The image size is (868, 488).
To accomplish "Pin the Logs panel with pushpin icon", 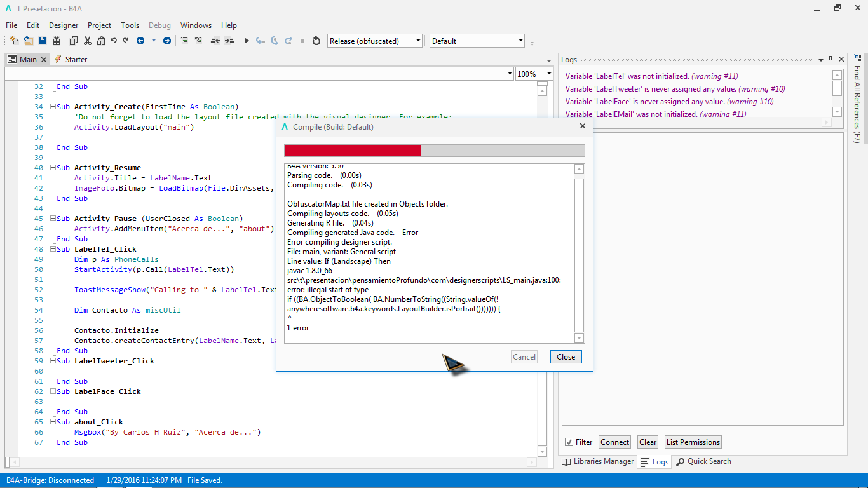I will [x=830, y=60].
